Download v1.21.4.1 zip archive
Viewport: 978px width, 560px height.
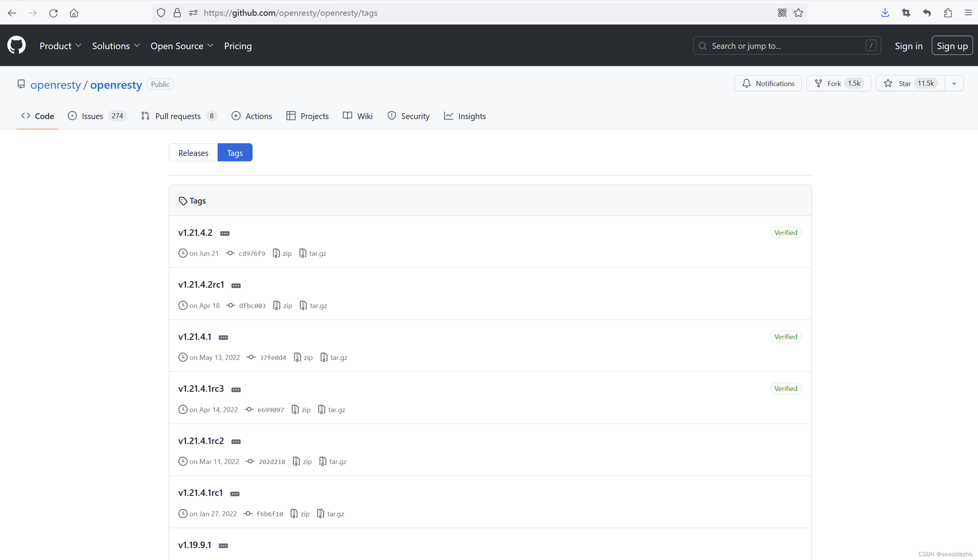click(x=308, y=357)
